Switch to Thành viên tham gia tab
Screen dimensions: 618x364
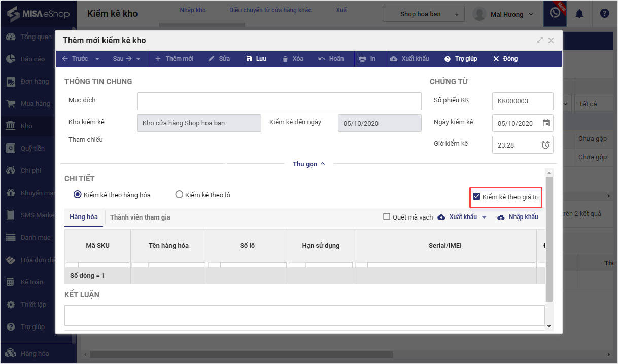tap(140, 217)
